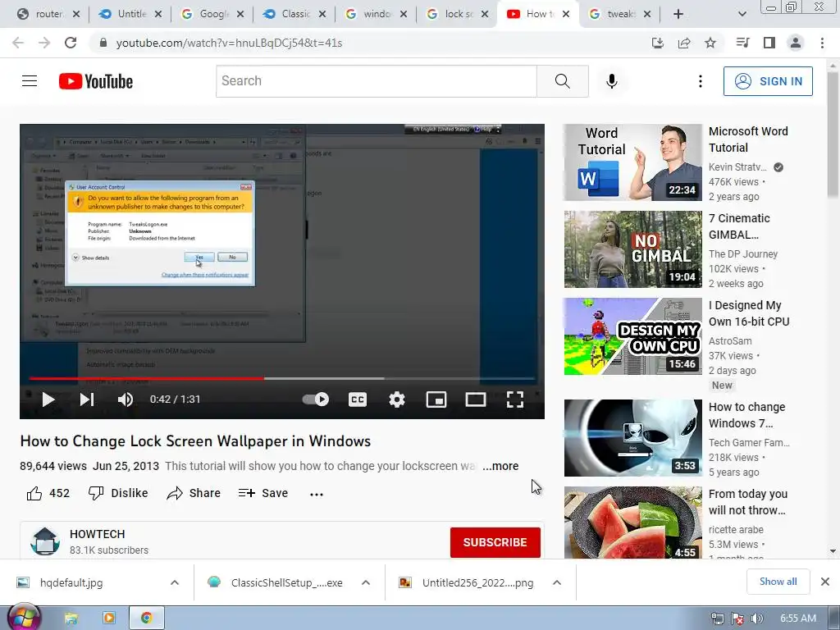Close the downloads bar

point(825,582)
